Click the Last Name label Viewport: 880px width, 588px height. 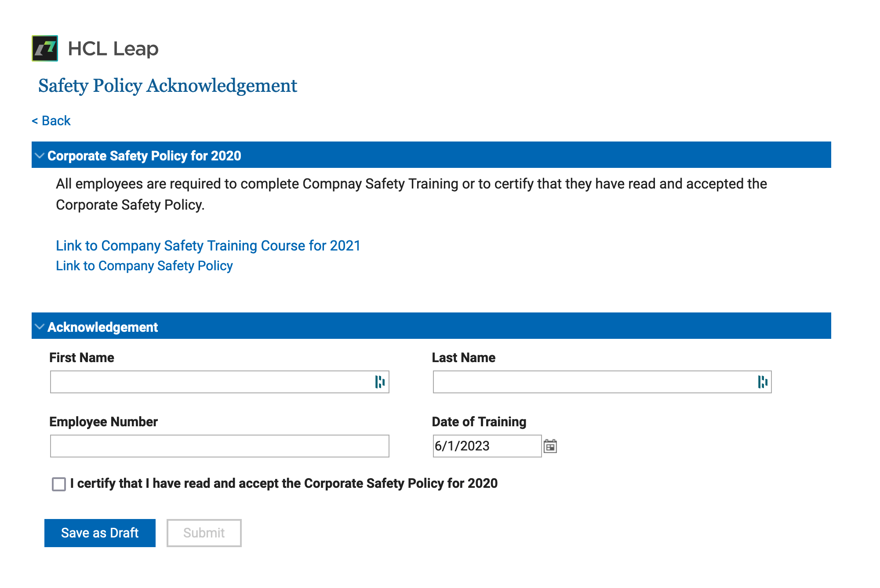[x=464, y=358]
